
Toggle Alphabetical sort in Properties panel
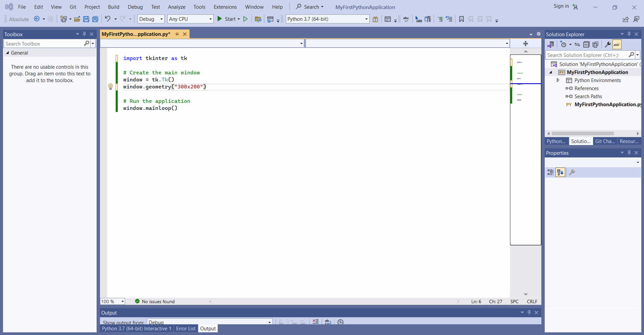pyautogui.click(x=560, y=172)
